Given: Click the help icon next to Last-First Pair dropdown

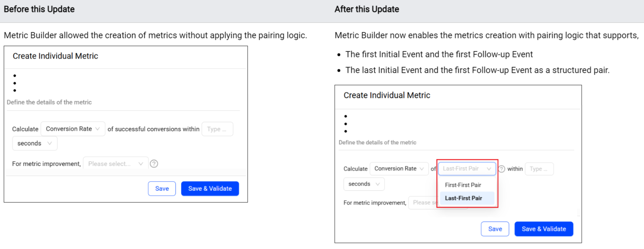Looking at the screenshot, I should pos(502,169).
